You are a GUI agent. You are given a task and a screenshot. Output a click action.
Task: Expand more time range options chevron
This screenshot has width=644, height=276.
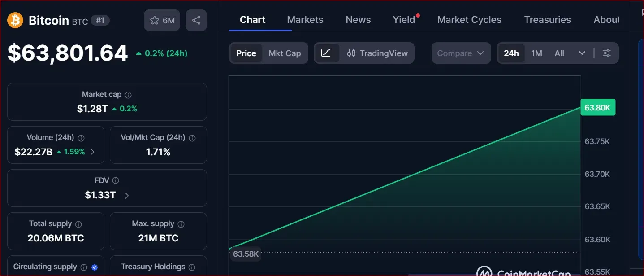(582, 53)
